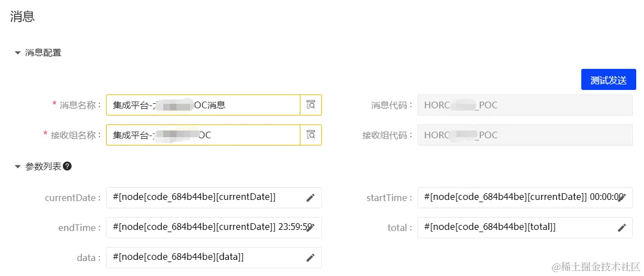The image size is (644, 276).
Task: Edit the data parameter pencil icon
Action: [310, 258]
